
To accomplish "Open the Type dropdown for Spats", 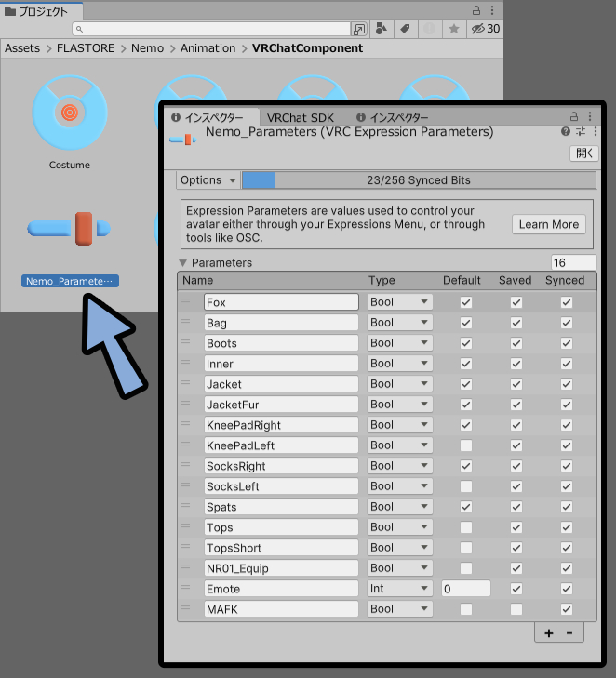I will pos(400,506).
